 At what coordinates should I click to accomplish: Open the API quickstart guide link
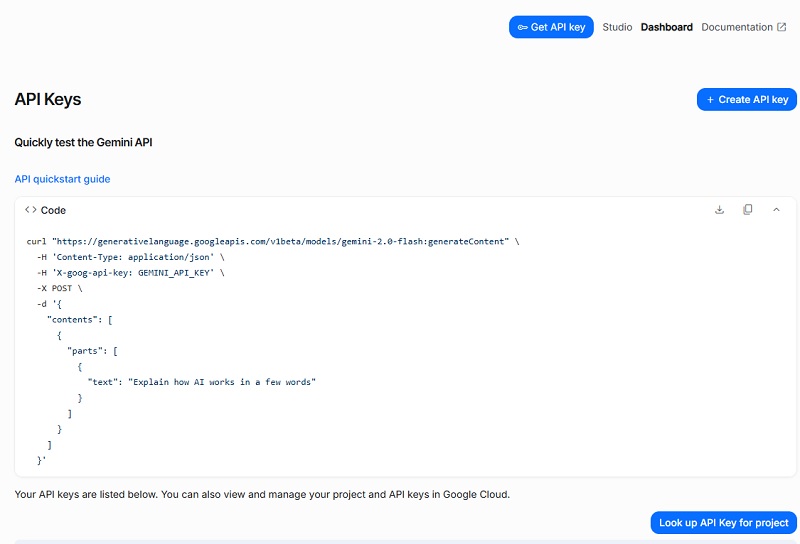point(62,179)
